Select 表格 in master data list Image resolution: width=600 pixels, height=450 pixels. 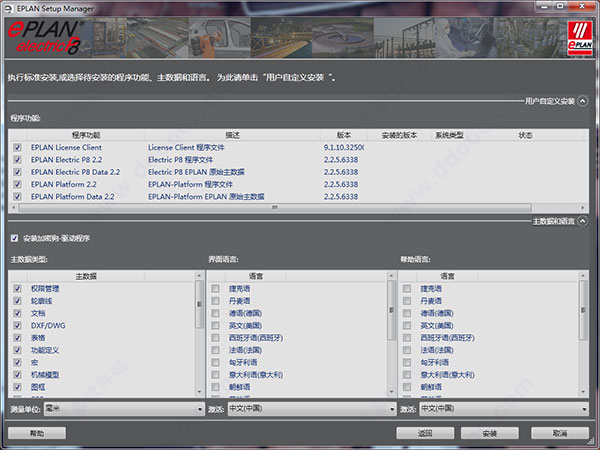point(38,338)
